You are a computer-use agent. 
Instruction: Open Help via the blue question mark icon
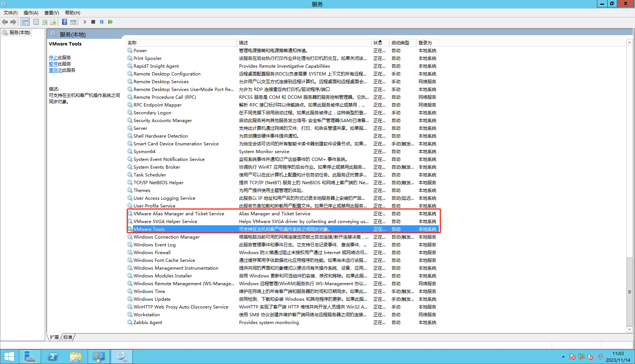64,22
